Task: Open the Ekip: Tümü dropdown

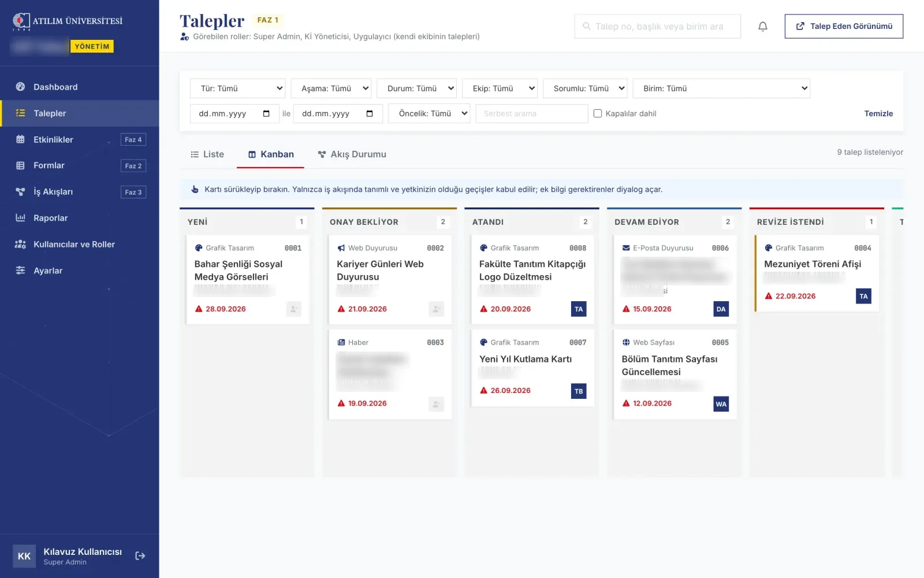Action: [x=500, y=88]
